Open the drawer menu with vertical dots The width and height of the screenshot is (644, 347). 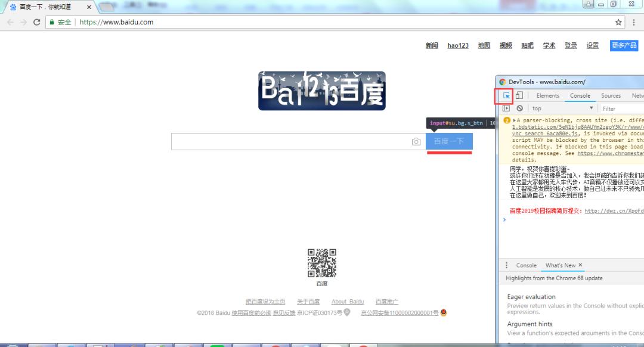point(506,265)
